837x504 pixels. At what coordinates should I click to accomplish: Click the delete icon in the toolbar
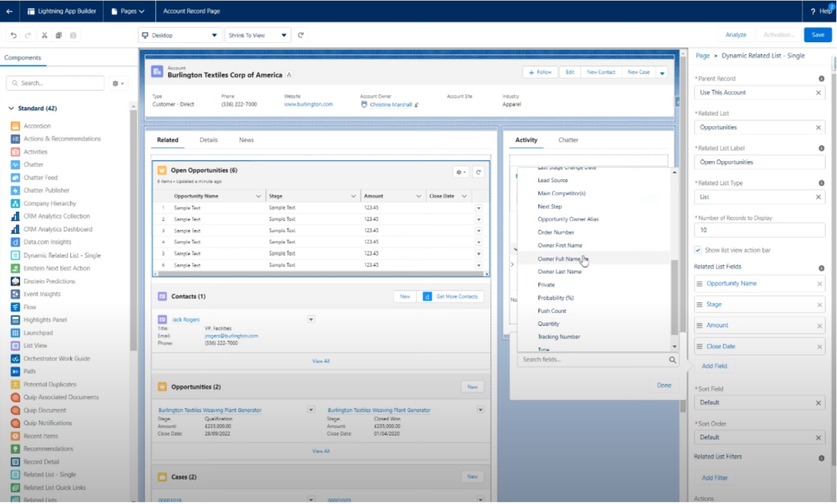[73, 35]
